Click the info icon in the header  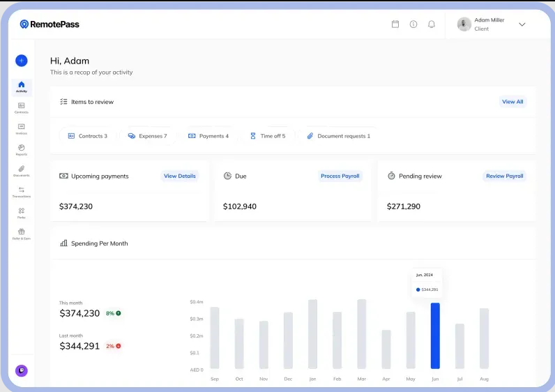(413, 24)
